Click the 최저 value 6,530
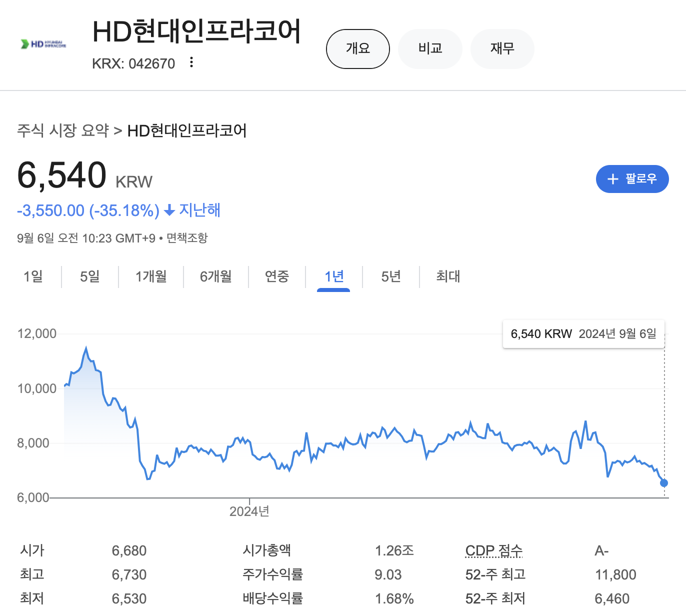 tap(129, 599)
